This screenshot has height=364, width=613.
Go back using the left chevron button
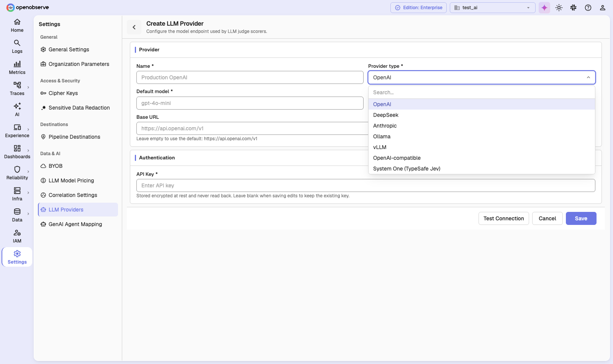(x=134, y=27)
